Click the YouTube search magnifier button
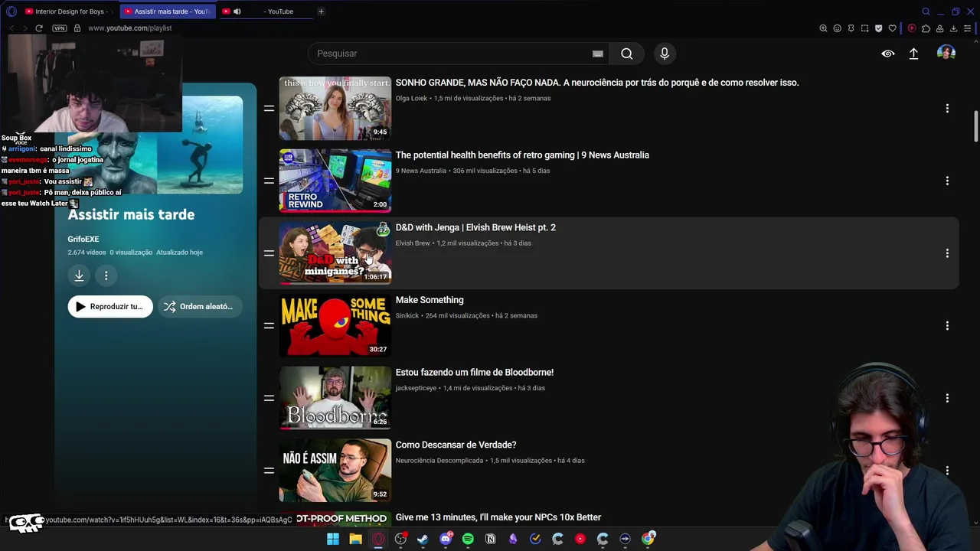The height and width of the screenshot is (551, 980). tap(627, 54)
